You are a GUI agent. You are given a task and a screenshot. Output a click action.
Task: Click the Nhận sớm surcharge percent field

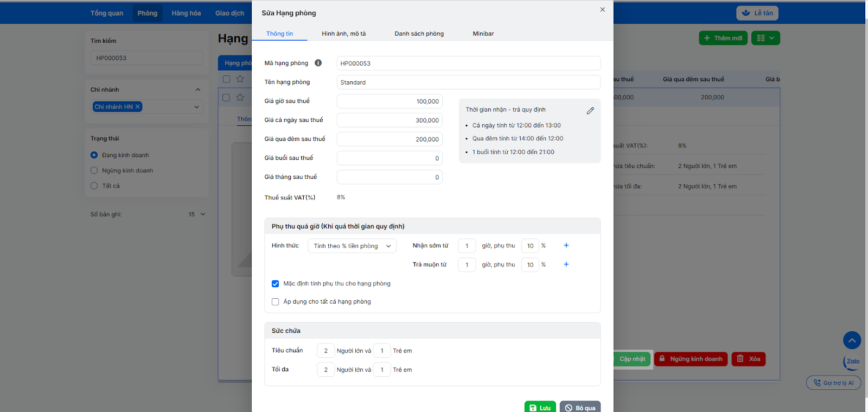pos(530,246)
